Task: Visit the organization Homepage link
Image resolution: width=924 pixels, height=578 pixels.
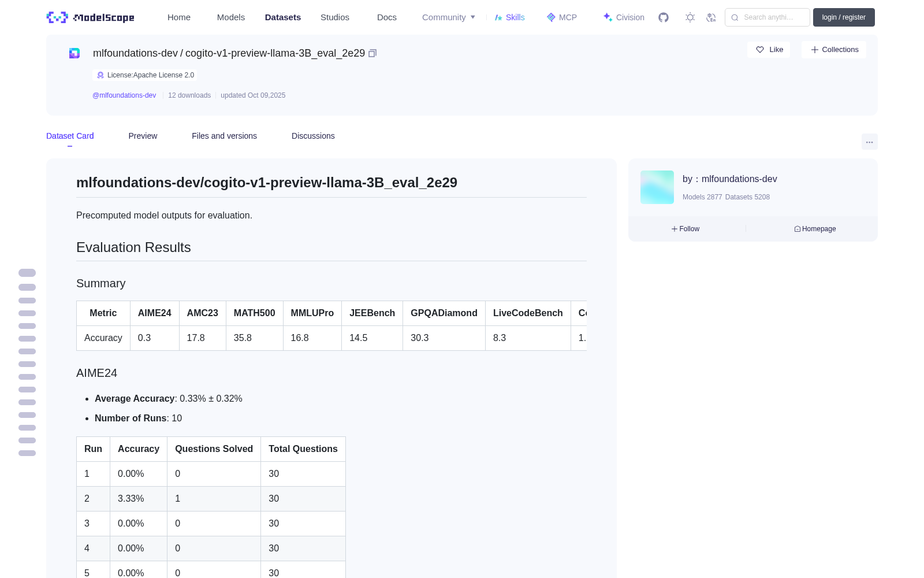Action: (x=815, y=229)
